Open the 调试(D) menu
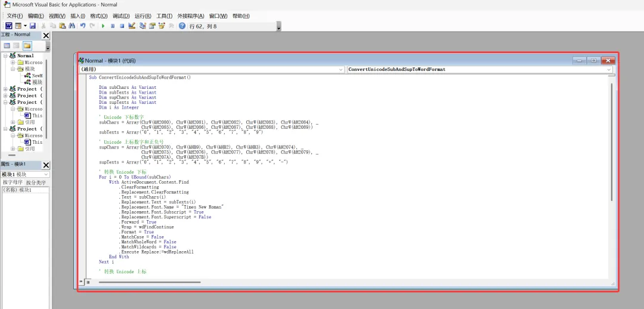The image size is (644, 309). [121, 16]
